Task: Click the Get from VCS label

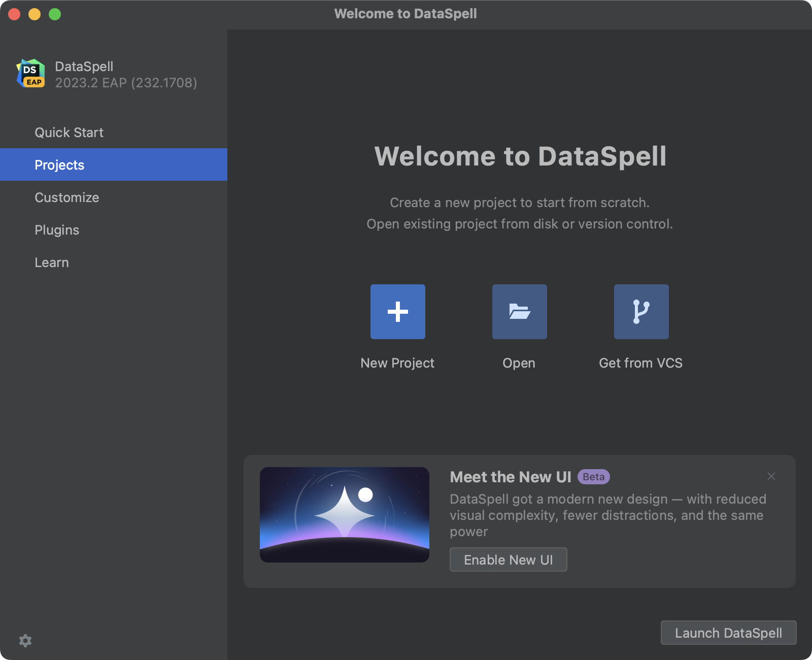Action: (x=641, y=362)
